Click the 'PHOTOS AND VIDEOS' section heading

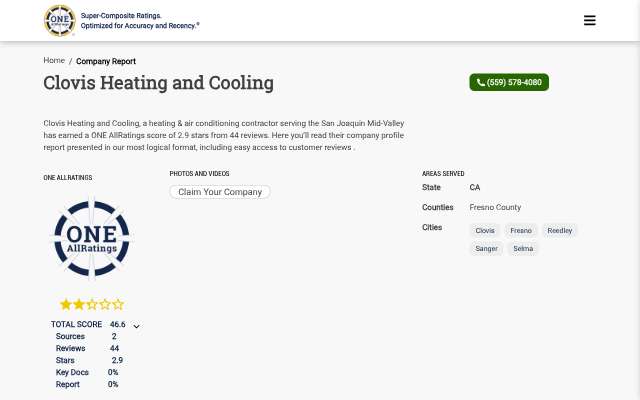click(199, 173)
